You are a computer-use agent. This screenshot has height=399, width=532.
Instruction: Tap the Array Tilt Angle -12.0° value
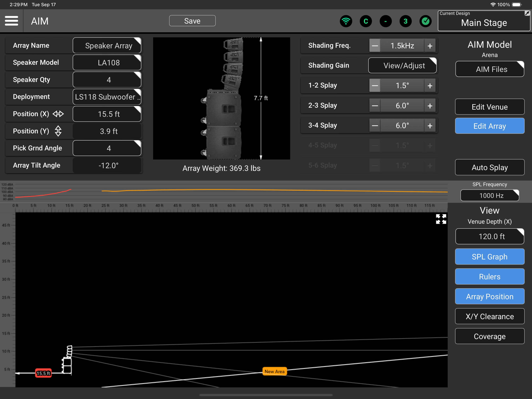(107, 165)
